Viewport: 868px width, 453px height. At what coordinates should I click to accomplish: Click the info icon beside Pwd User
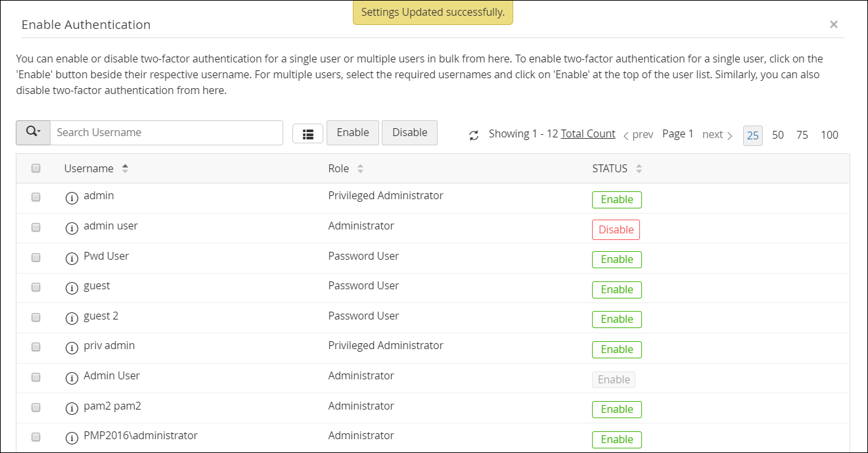(x=72, y=259)
